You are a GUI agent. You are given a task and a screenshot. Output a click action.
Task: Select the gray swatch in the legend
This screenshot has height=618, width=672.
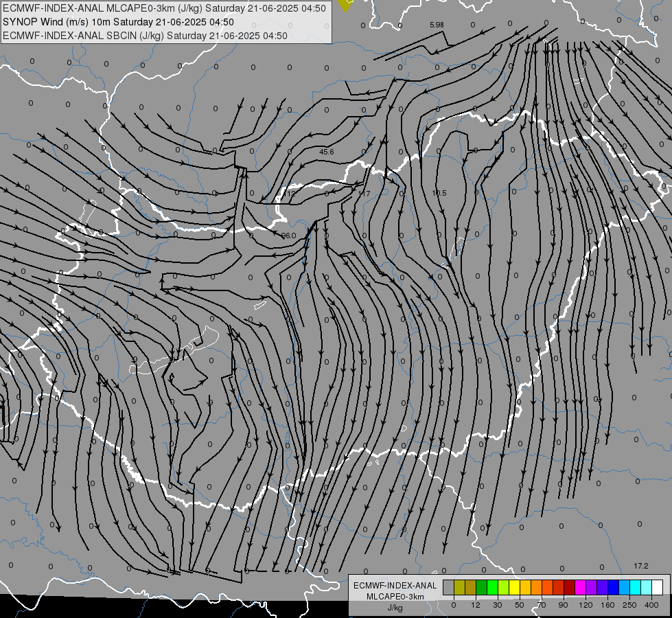[448, 588]
